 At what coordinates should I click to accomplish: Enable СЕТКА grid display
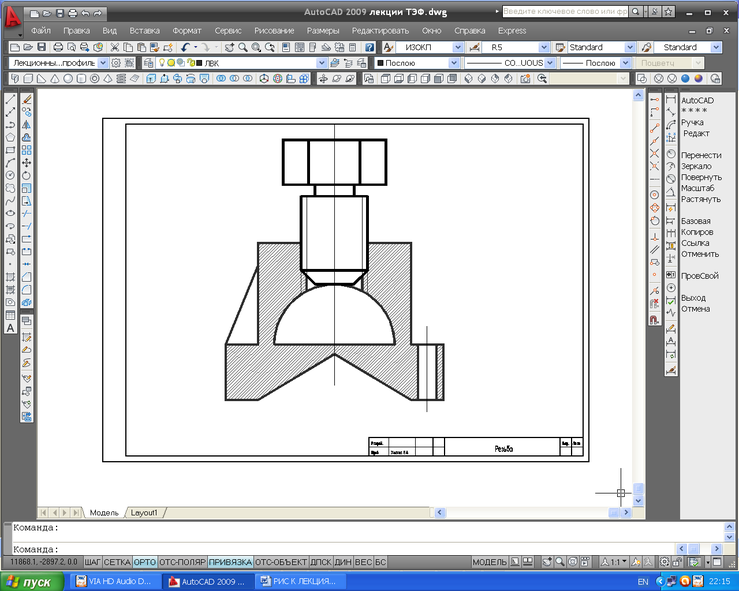(x=117, y=562)
